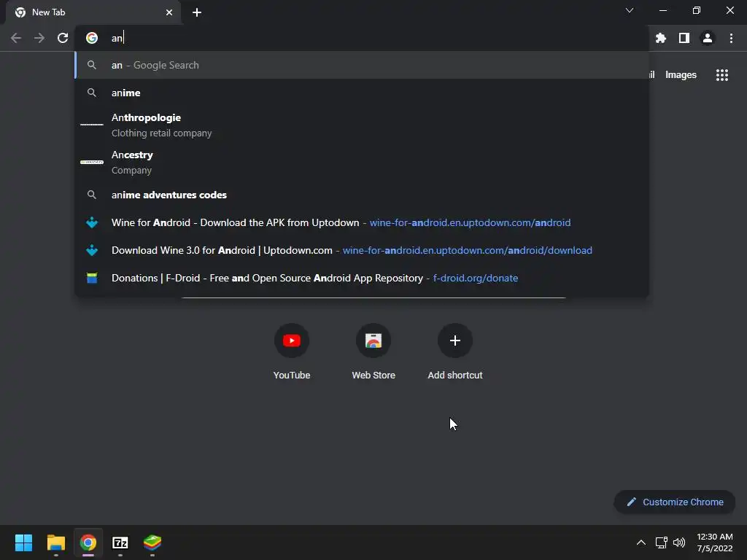Image resolution: width=747 pixels, height=560 pixels.
Task: Open the Extensions puzzle icon
Action: pos(661,38)
